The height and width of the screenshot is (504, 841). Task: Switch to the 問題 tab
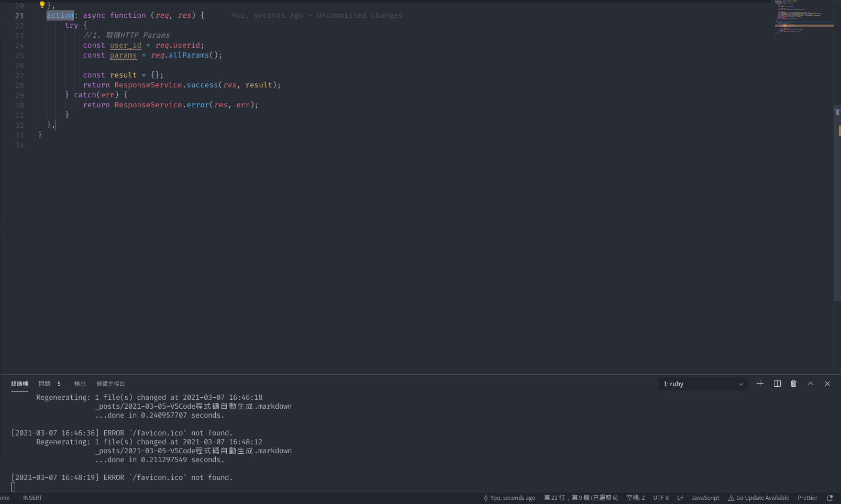(45, 384)
